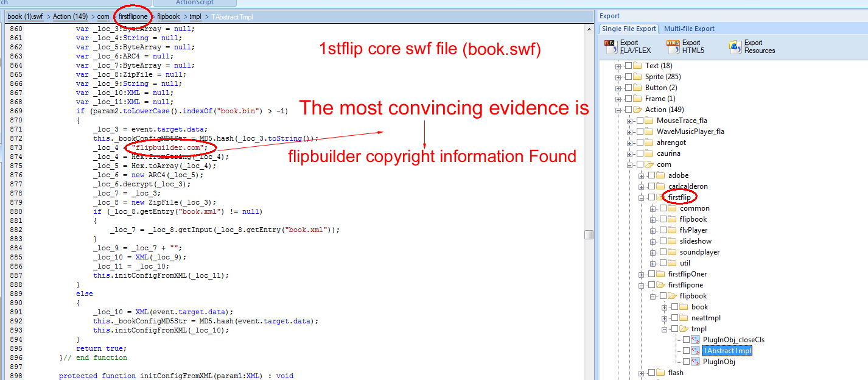868x380 pixels.
Task: Click the initConfigFromXML function declaration line
Action: click(176, 376)
